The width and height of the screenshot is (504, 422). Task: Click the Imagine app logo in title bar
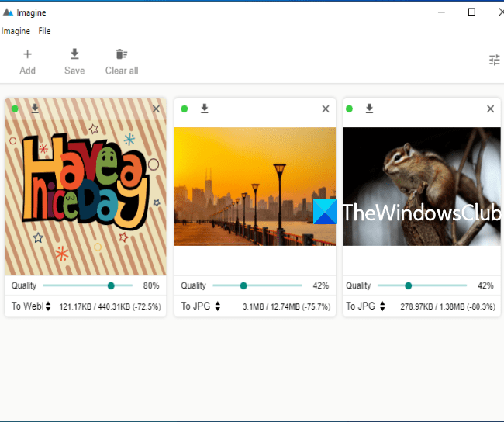click(x=8, y=12)
